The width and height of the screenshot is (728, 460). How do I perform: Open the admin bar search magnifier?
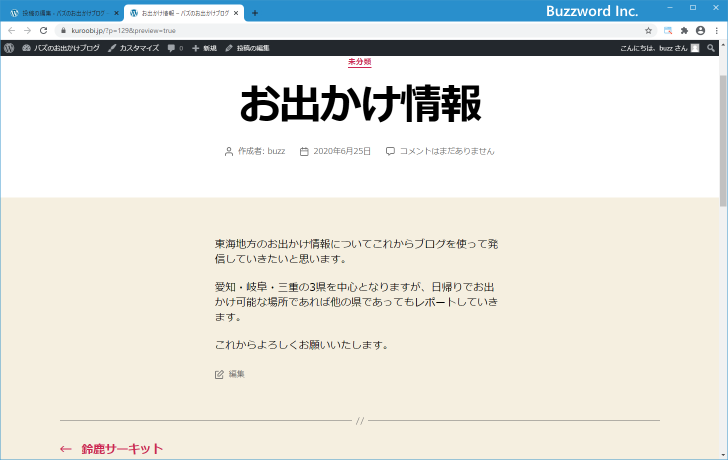click(710, 48)
